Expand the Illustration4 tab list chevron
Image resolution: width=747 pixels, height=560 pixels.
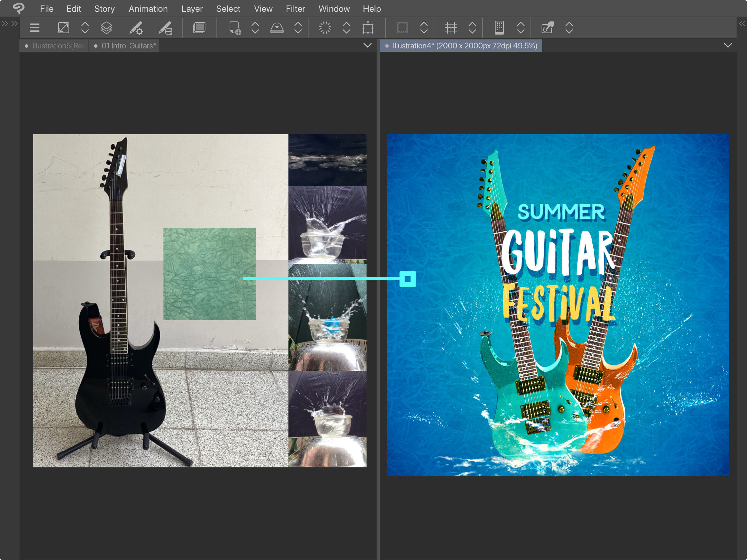tap(728, 45)
